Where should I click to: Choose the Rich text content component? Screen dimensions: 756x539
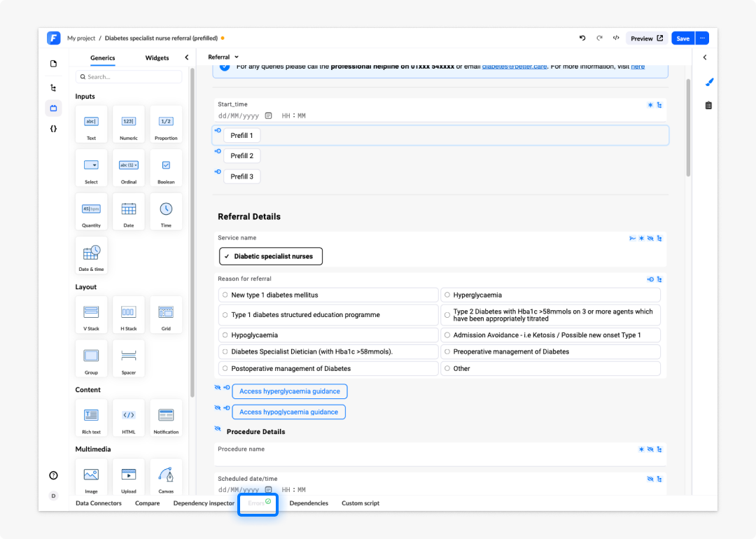91,418
